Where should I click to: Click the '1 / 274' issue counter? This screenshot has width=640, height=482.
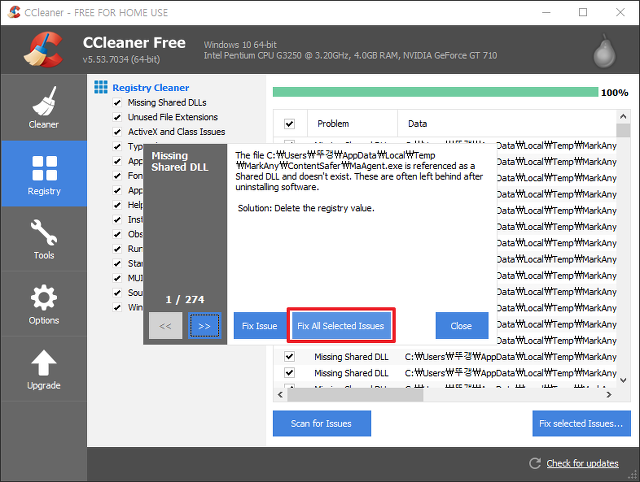click(185, 300)
